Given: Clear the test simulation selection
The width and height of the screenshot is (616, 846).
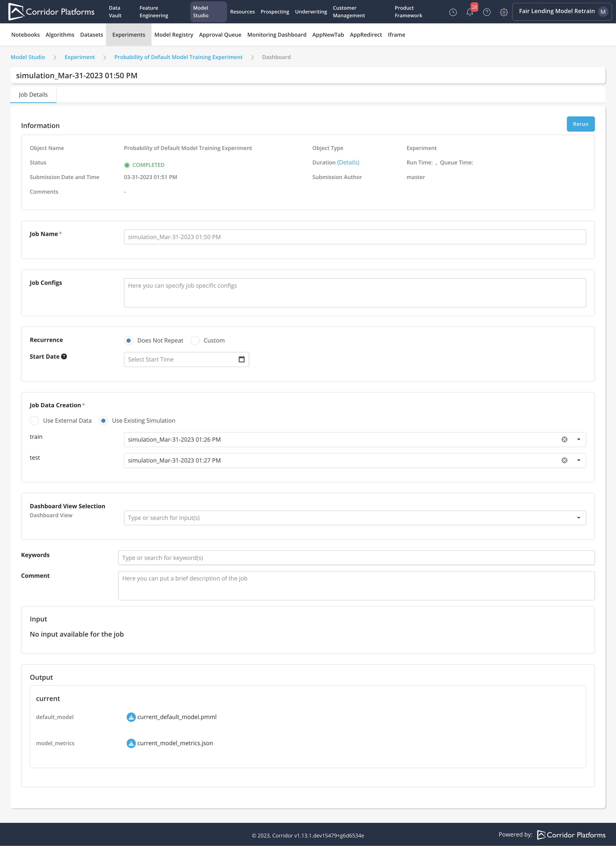Looking at the screenshot, I should pyautogui.click(x=564, y=461).
